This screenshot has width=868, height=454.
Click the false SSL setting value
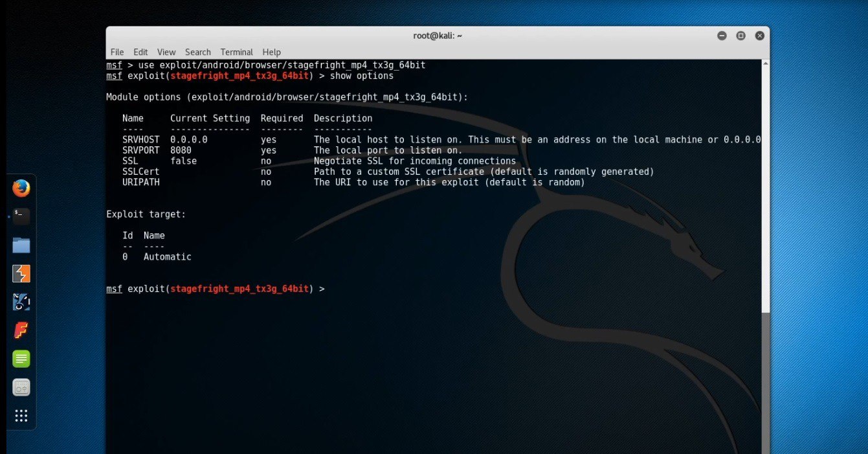pos(183,161)
